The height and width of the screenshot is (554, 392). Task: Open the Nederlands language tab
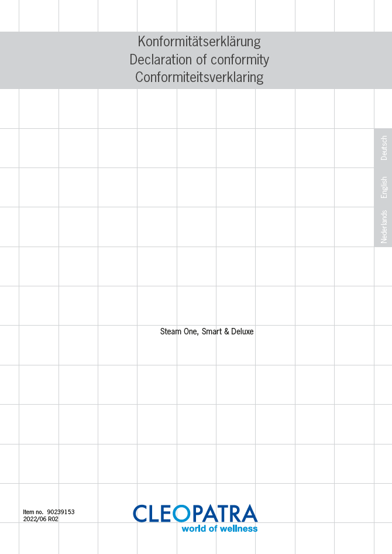(x=384, y=227)
